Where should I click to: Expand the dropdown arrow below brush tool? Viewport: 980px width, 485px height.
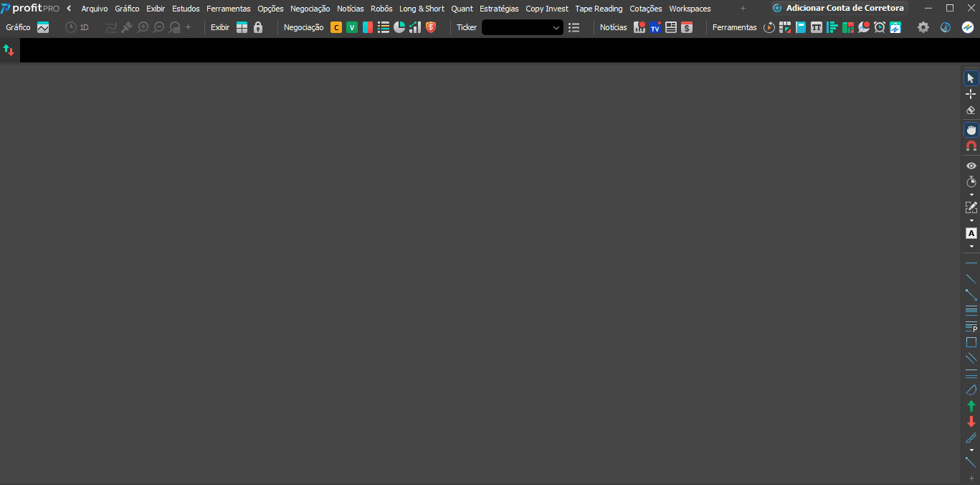point(971,450)
